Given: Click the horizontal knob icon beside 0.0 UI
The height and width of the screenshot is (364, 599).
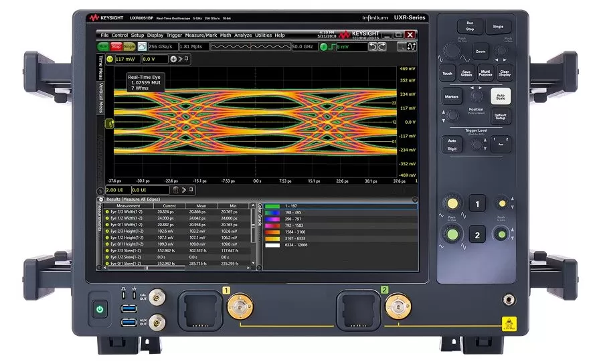Looking at the screenshot, I should (176, 190).
